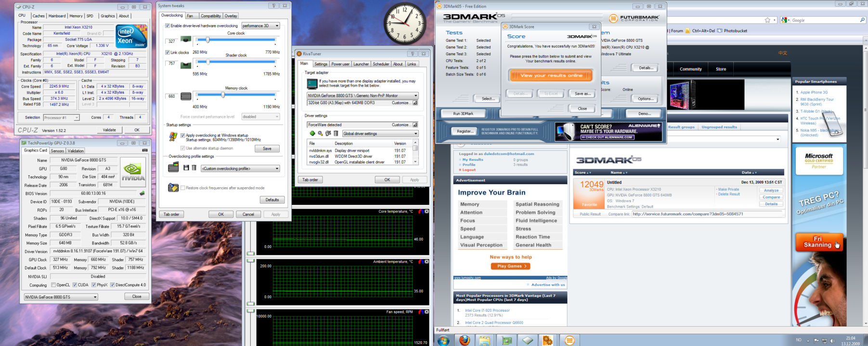This screenshot has width=868, height=346.
Task: Toggle the CUDA checkbox in GPU-Z
Action: (75, 285)
